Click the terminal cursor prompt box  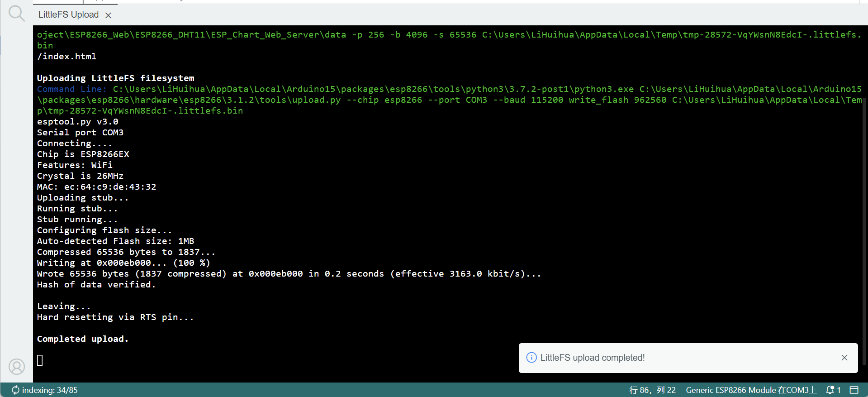(x=40, y=360)
